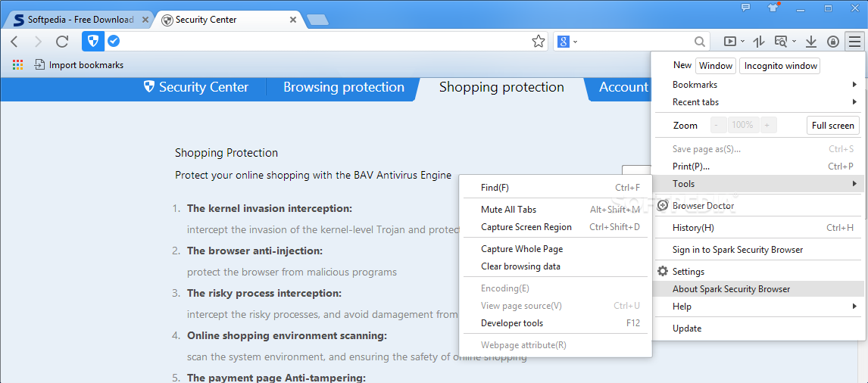Expand the Tools submenu
868x383 pixels.
point(758,183)
